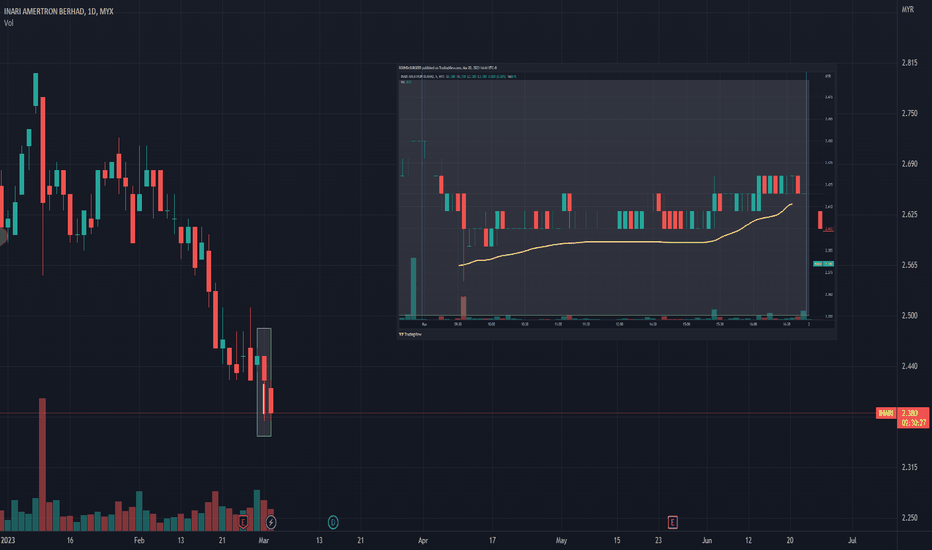Select the 2.565 price scale value
932x550 pixels.
pyautogui.click(x=909, y=265)
